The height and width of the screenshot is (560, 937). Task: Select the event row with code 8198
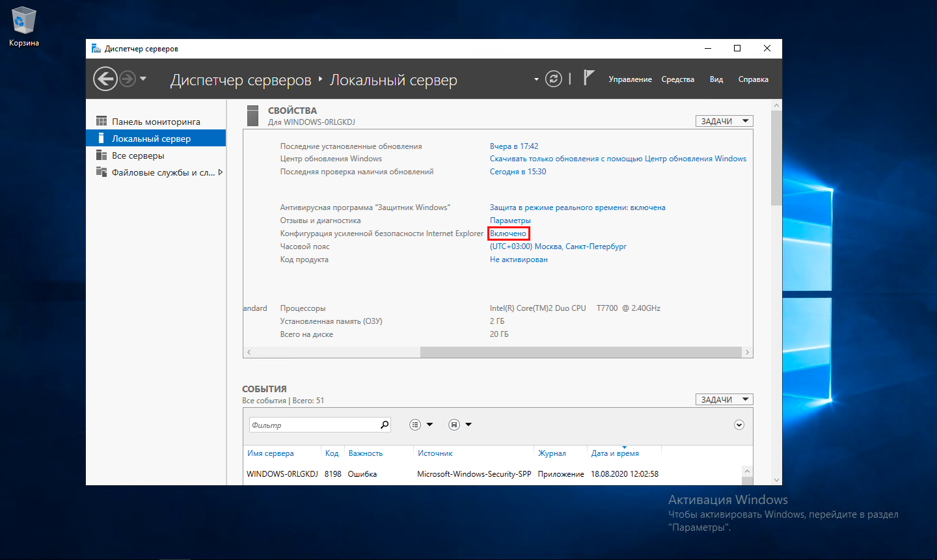pos(493,474)
